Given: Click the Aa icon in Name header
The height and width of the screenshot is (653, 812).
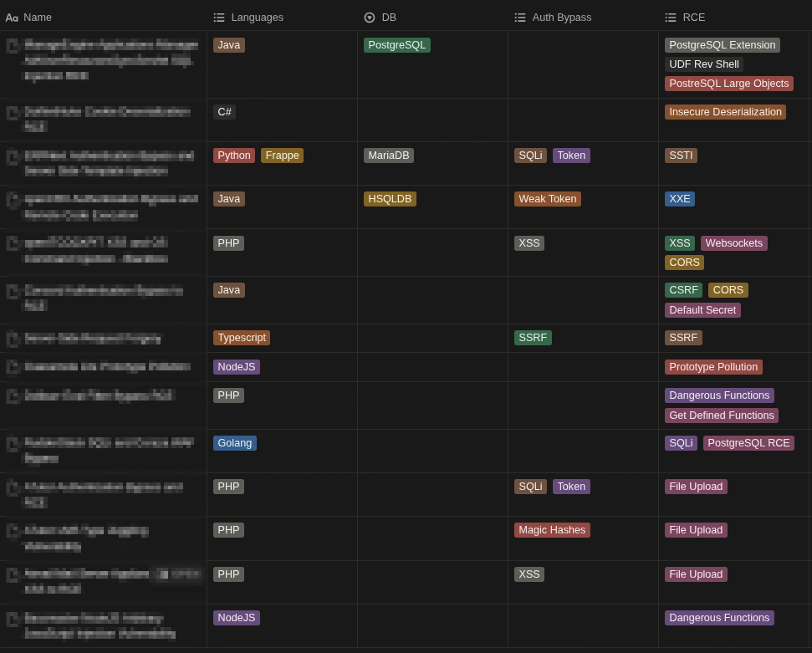Looking at the screenshot, I should 12,18.
